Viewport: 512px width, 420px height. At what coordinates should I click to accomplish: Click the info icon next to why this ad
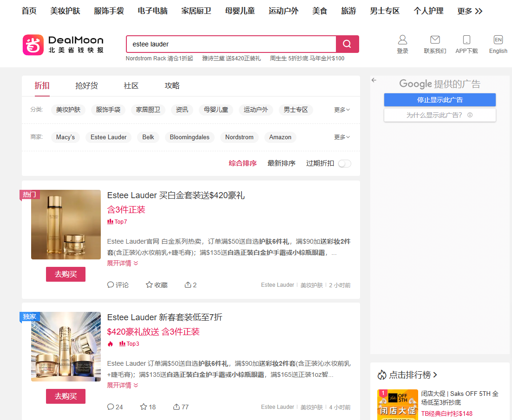point(470,115)
